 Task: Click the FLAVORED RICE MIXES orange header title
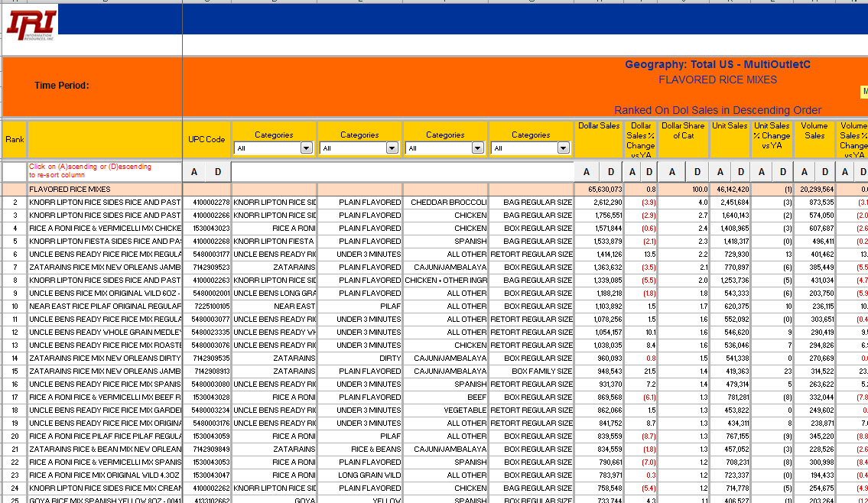(717, 80)
